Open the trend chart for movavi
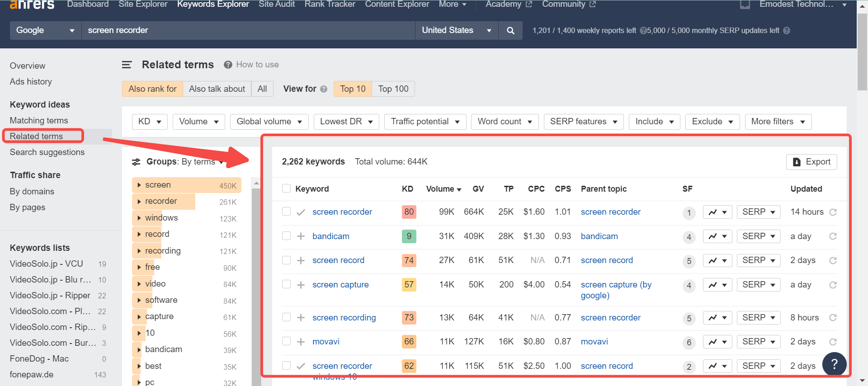 point(717,342)
